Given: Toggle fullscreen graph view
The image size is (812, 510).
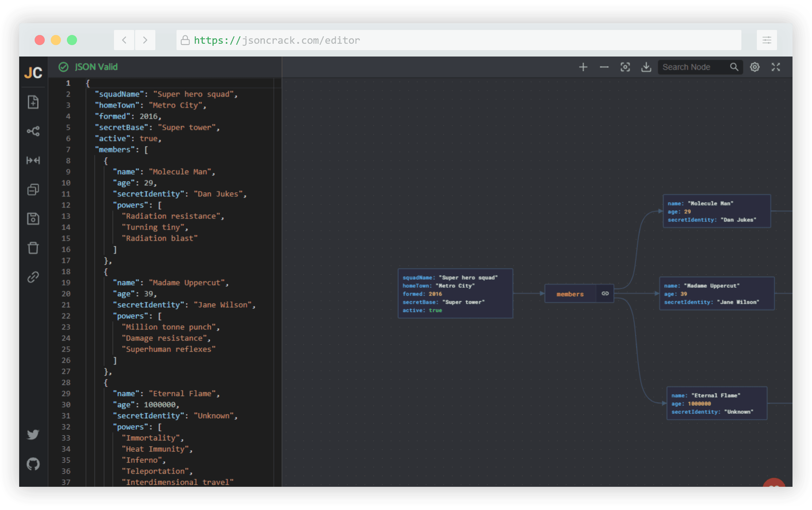Looking at the screenshot, I should [x=775, y=67].
